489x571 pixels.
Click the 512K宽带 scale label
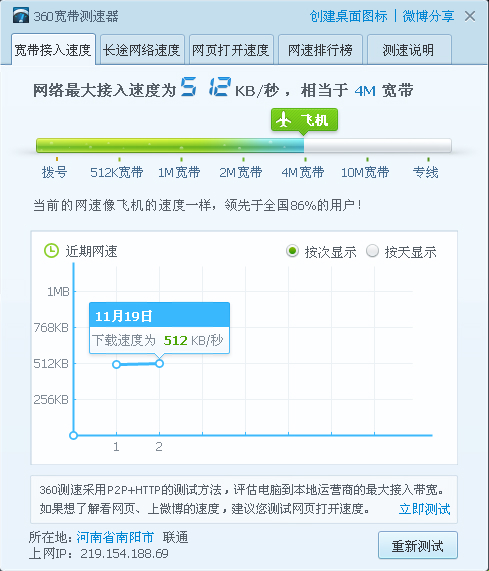tap(117, 172)
